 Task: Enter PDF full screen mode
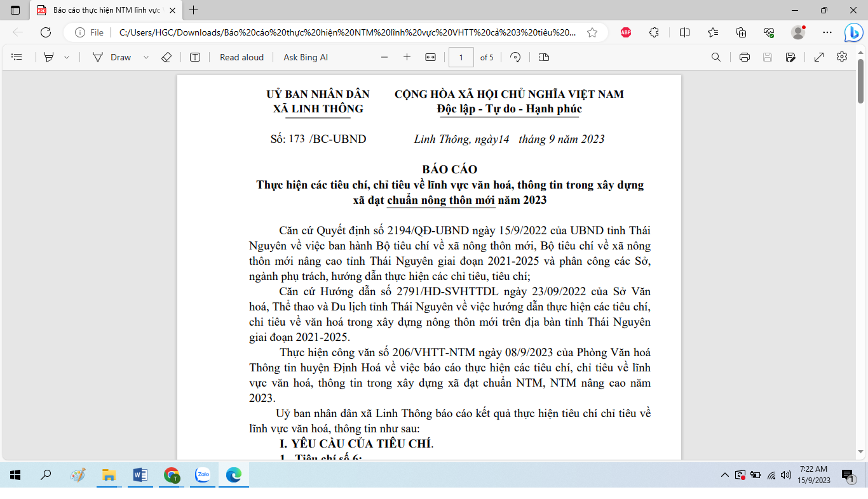(819, 57)
